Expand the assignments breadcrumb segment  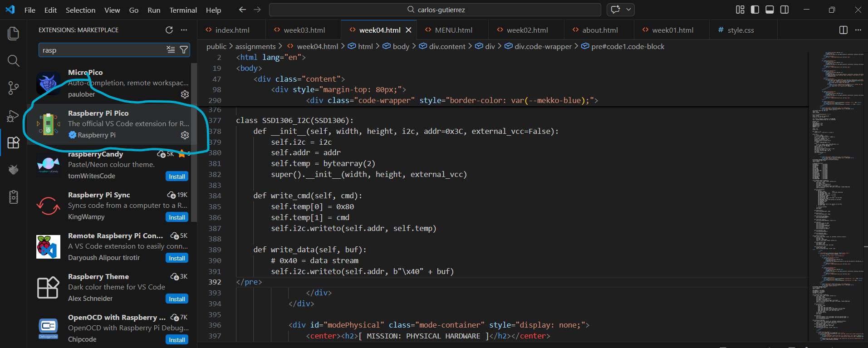pyautogui.click(x=255, y=46)
